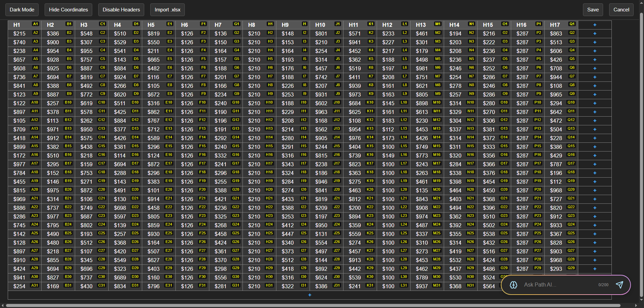Select cell O25 with $538

[494, 234]
